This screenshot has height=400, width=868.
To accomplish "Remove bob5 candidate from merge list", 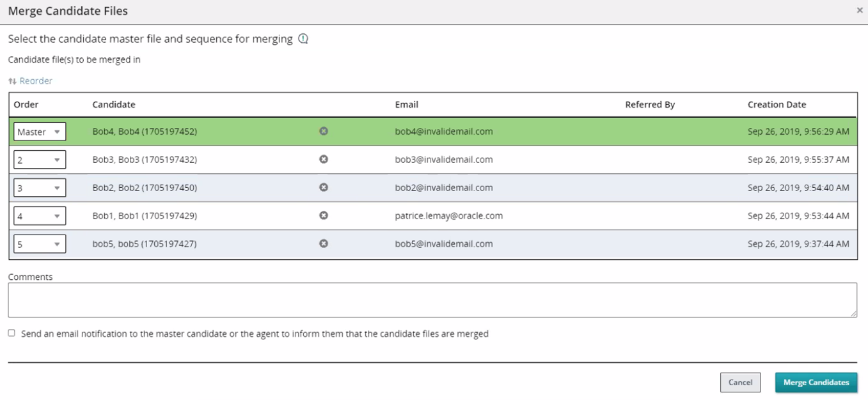I will click(324, 243).
